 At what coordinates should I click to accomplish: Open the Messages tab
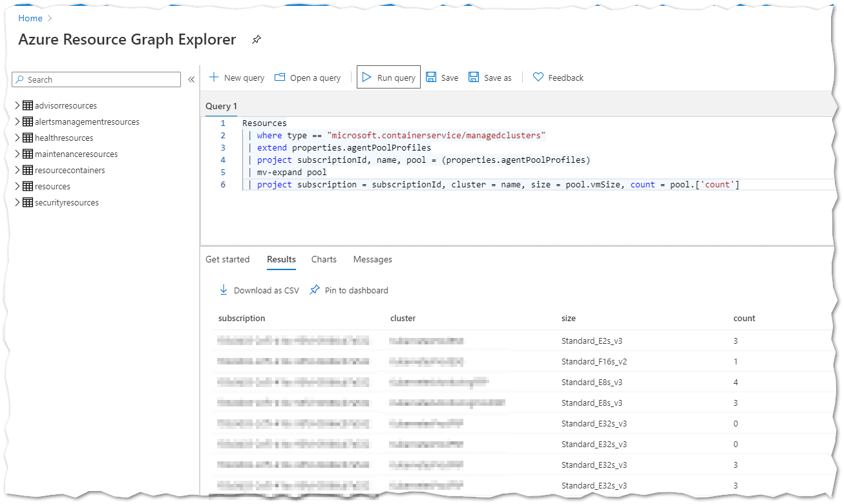(372, 259)
